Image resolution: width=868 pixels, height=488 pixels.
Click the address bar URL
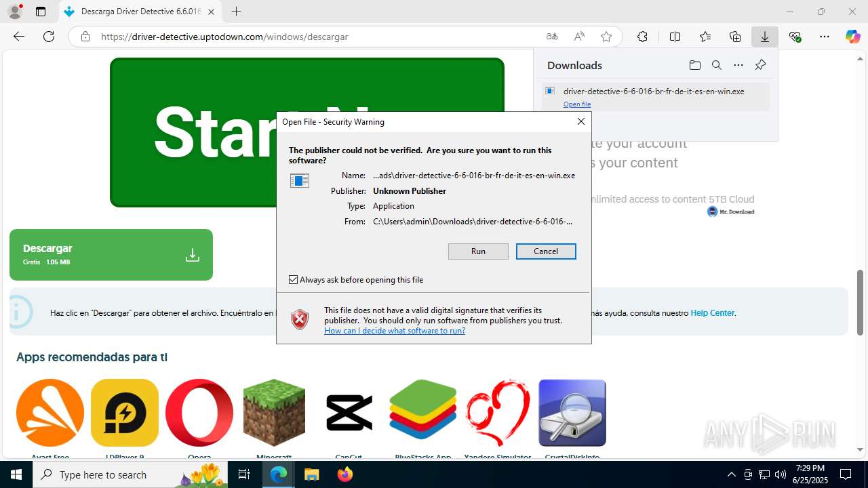click(x=224, y=37)
